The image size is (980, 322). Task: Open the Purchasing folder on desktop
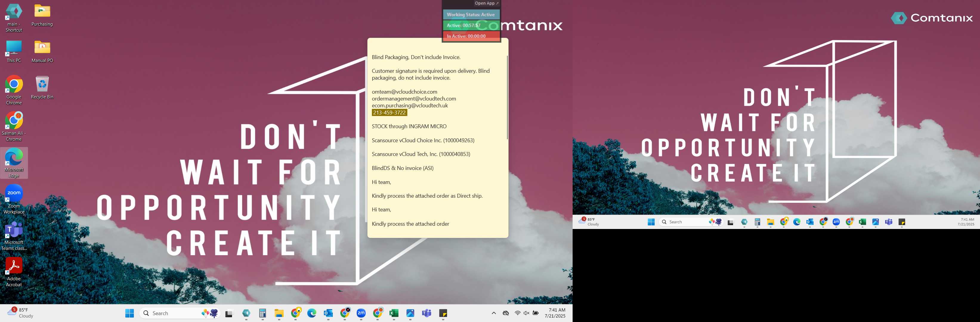[x=42, y=15]
